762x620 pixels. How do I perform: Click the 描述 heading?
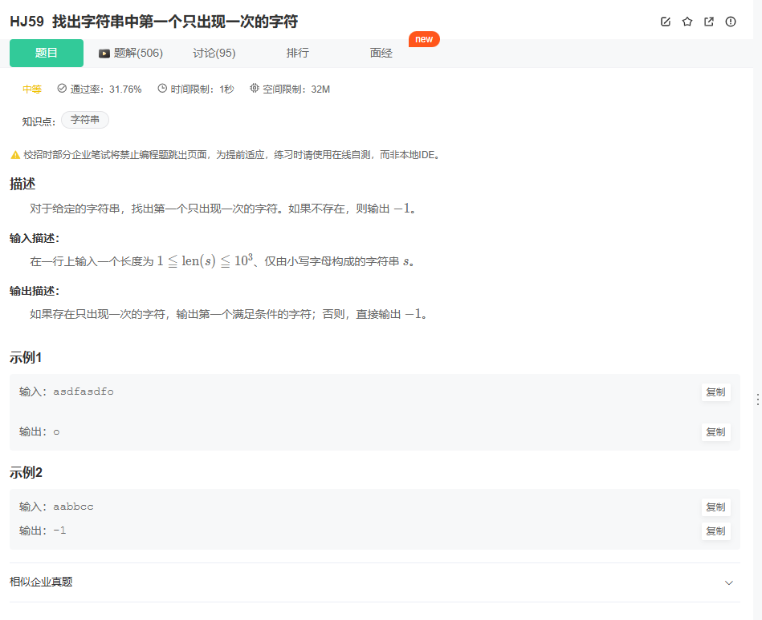22,184
